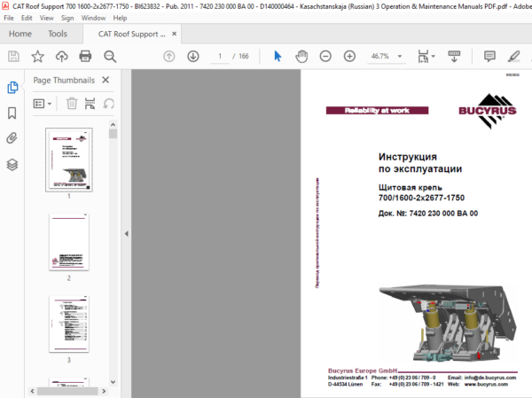Click the 'Reliability at work' banner
Image resolution: width=532 pixels, height=398 pixels.
[x=377, y=111]
